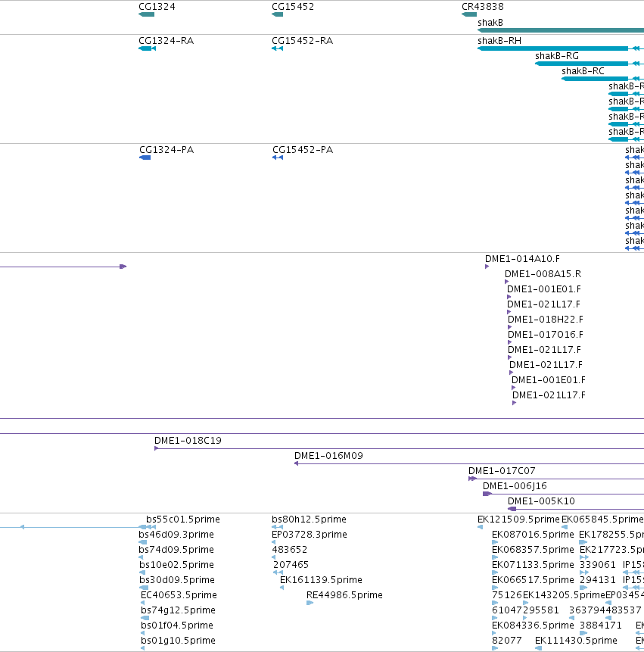The height and width of the screenshot is (652, 644).
Task: Select the DME1-006J16 clone label
Action: tap(515, 486)
